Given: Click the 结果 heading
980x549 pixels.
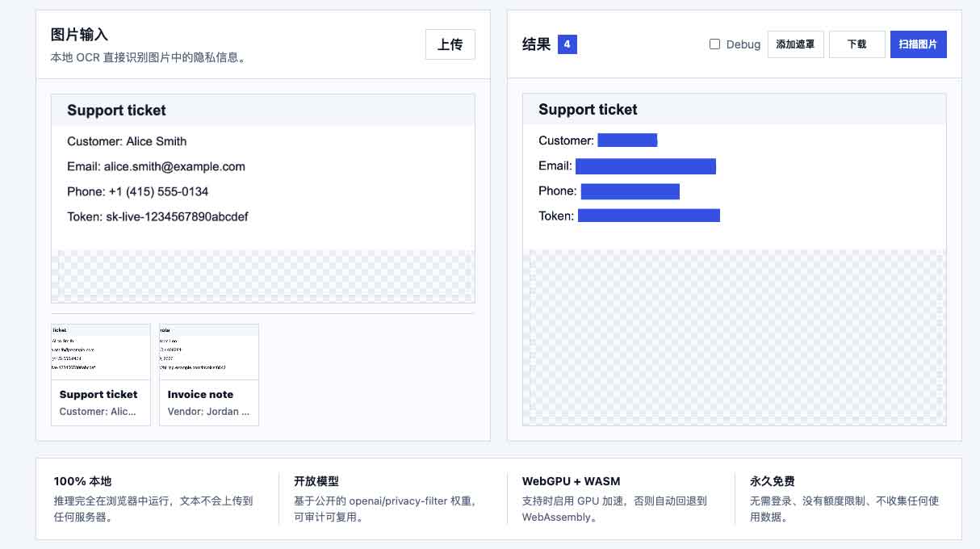Looking at the screenshot, I should [x=537, y=44].
